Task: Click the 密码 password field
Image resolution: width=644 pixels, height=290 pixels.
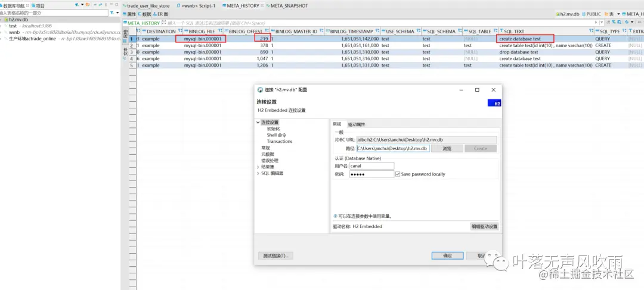Action: [371, 174]
